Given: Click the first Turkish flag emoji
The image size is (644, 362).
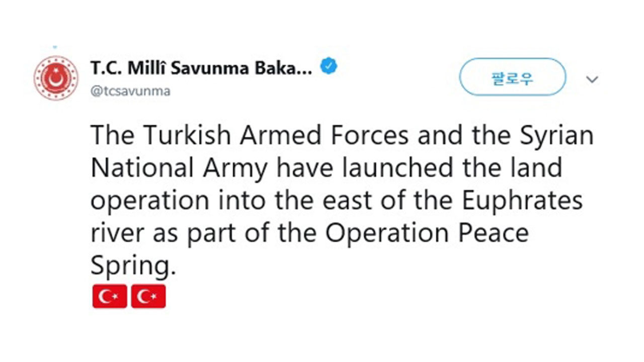Looking at the screenshot, I should click(110, 297).
